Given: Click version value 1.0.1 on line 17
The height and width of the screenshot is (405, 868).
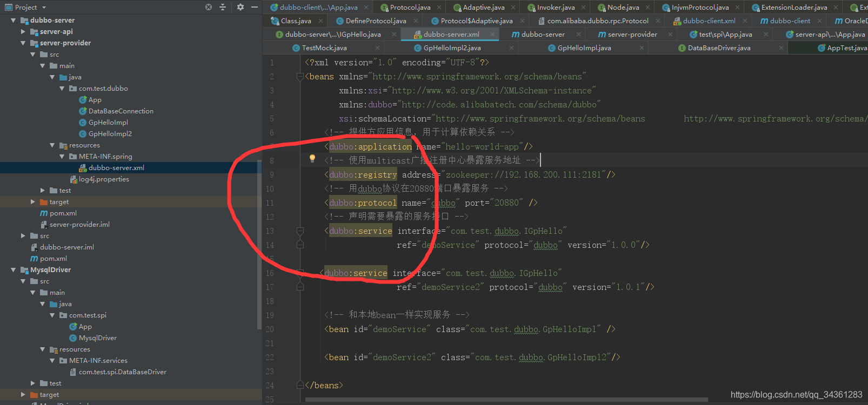Looking at the screenshot, I should pyautogui.click(x=628, y=287).
